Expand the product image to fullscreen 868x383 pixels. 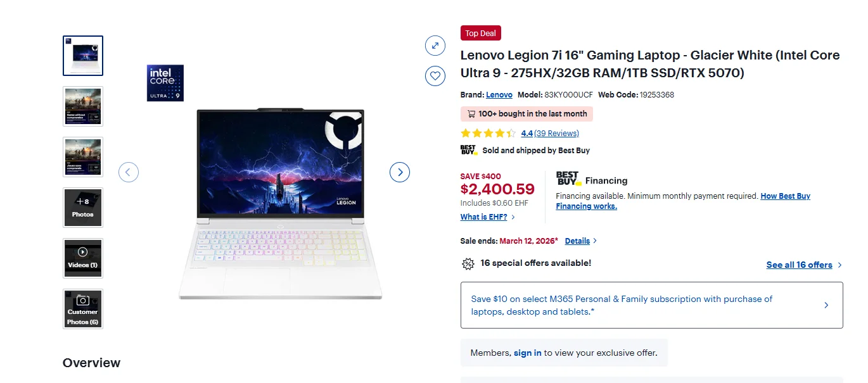tap(435, 46)
